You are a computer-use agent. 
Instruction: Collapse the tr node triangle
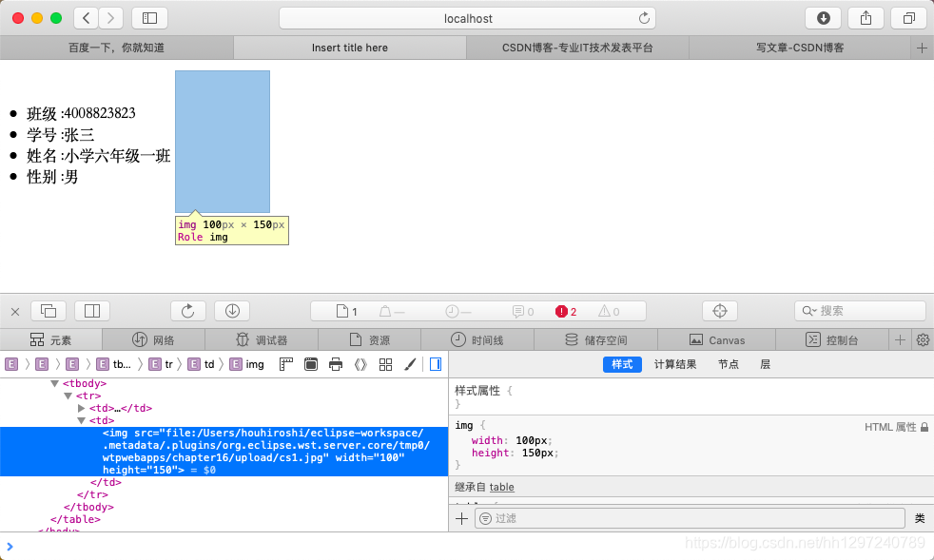[x=68, y=396]
